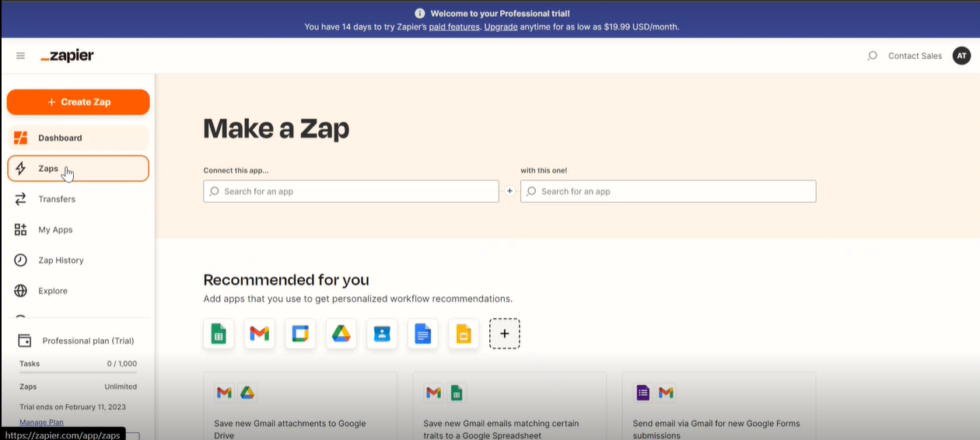This screenshot has height=440, width=980.
Task: Focus the 'with this one!' search field
Action: (668, 191)
